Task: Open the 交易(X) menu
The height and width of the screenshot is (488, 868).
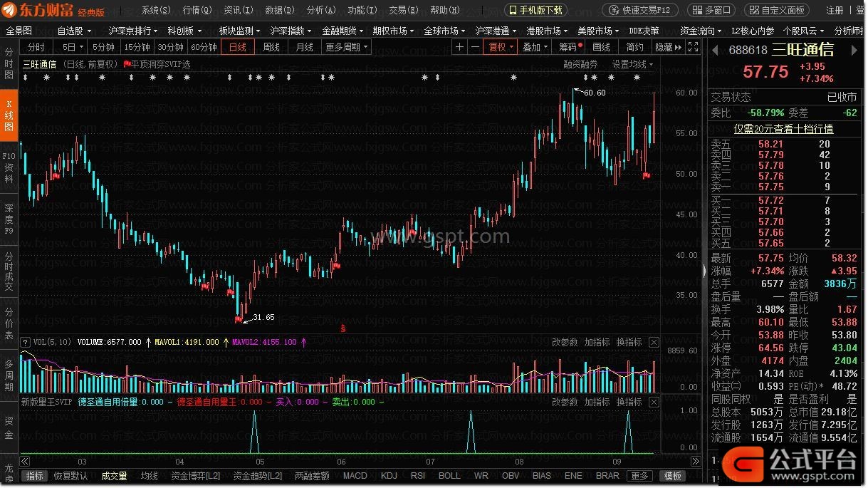Action: click(404, 10)
